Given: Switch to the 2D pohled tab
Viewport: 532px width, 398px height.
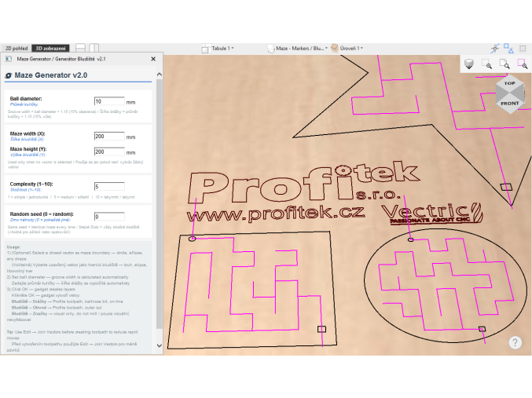Looking at the screenshot, I should pyautogui.click(x=17, y=49).
